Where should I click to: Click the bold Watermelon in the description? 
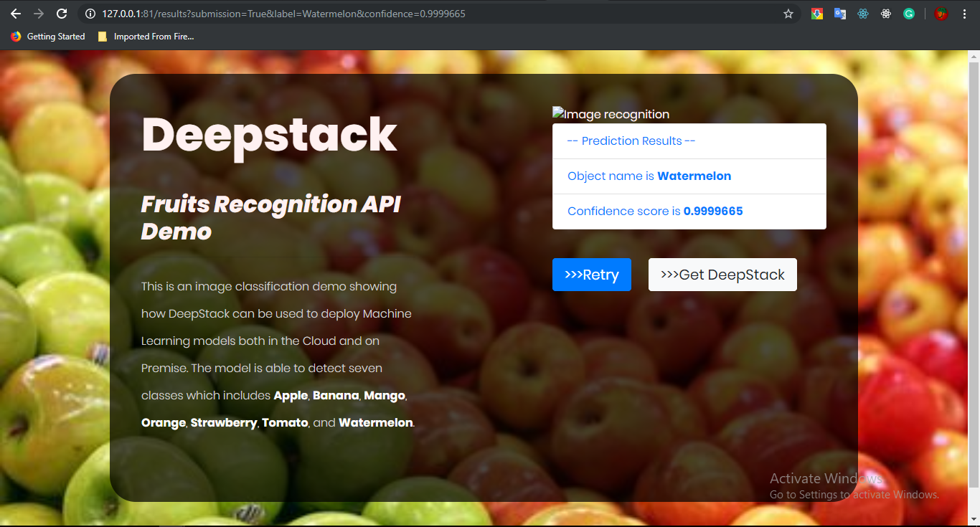click(375, 423)
